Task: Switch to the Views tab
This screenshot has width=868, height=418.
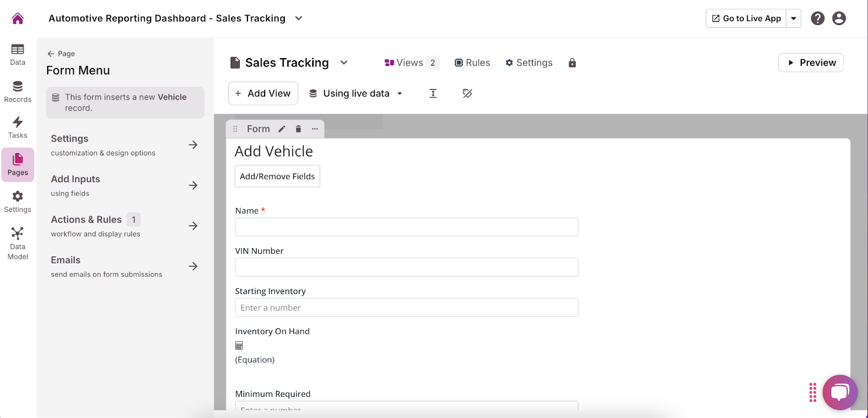Action: click(x=404, y=63)
